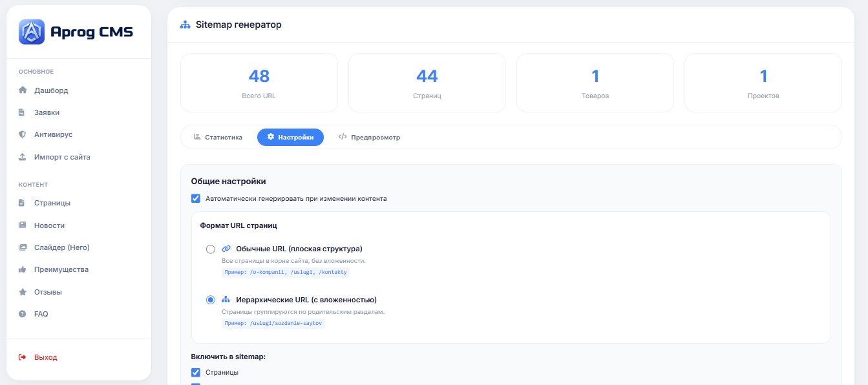
Task: Click the Преимущества thumbs-up icon
Action: 23,269
